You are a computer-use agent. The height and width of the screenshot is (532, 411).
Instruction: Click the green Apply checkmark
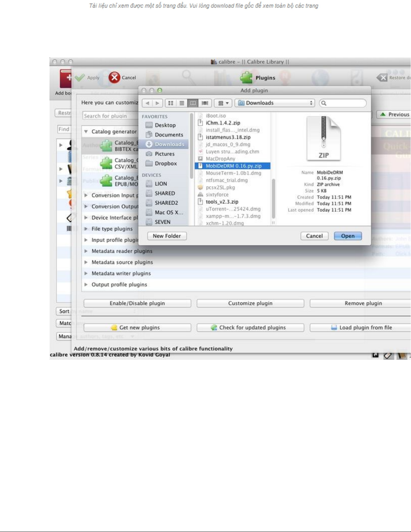point(80,78)
